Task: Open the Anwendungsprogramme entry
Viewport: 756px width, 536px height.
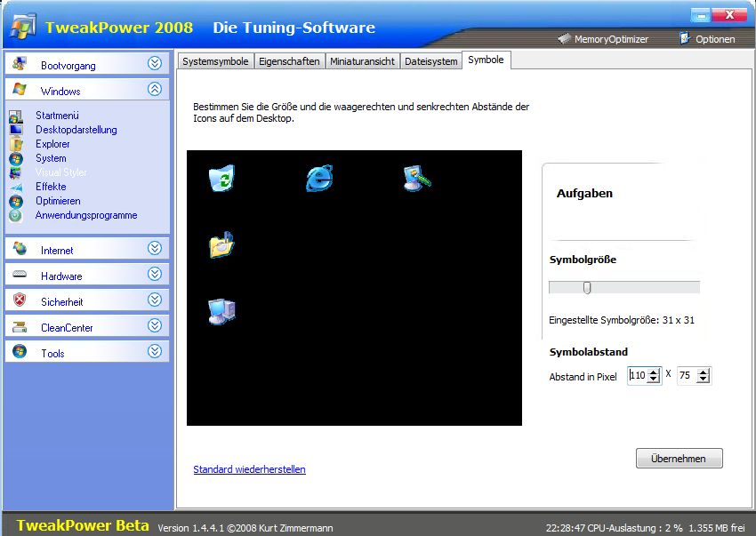Action: pyautogui.click(x=86, y=215)
